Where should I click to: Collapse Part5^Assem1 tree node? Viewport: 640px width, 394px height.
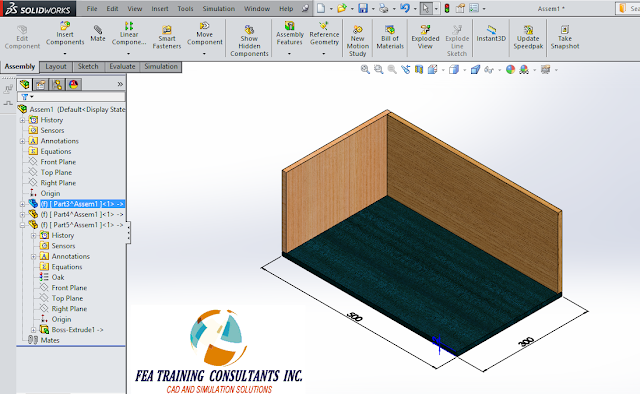point(22,225)
